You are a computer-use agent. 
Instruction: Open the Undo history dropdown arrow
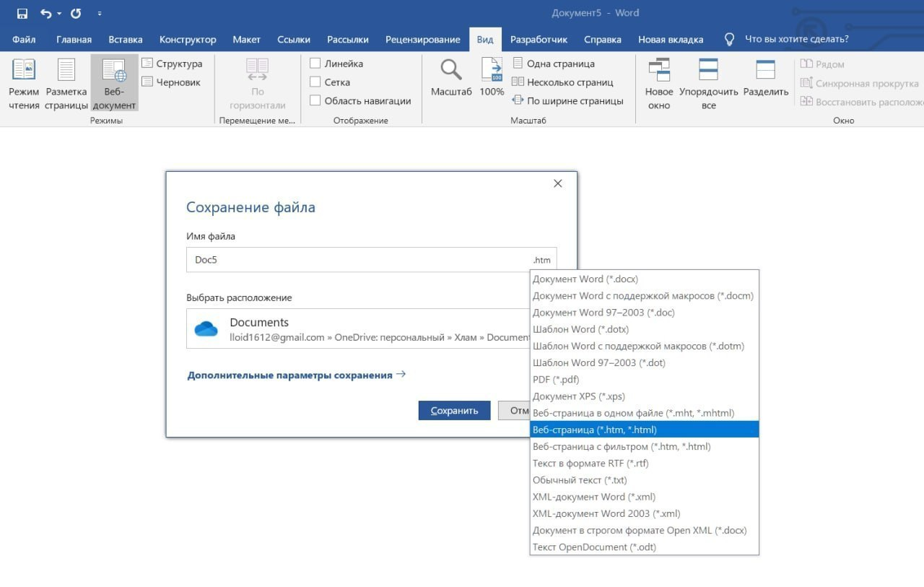[59, 14]
